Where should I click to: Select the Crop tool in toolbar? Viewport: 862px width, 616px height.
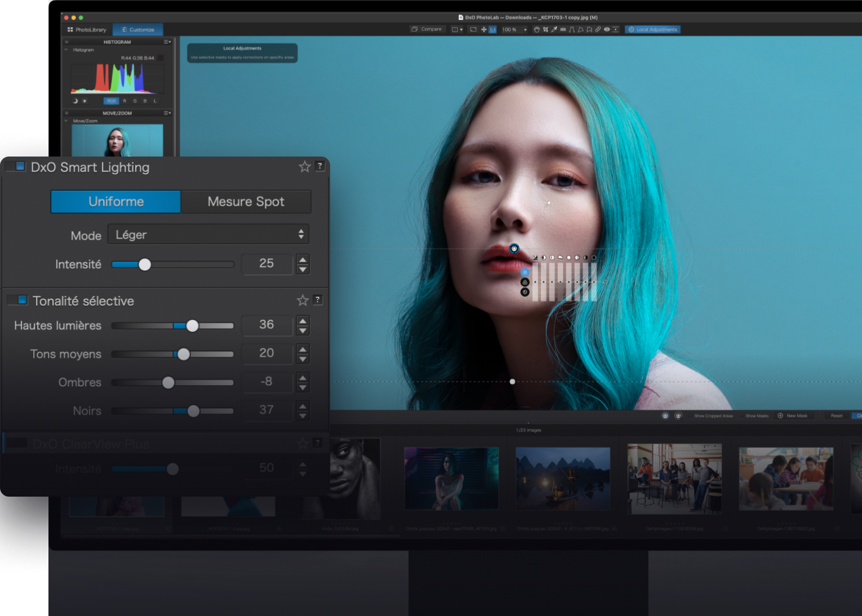coord(545,29)
